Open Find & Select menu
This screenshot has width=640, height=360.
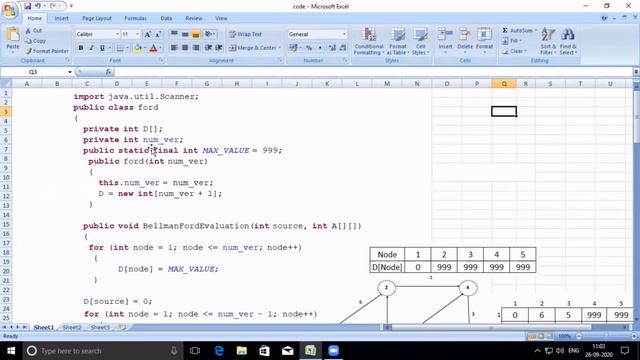click(x=568, y=41)
